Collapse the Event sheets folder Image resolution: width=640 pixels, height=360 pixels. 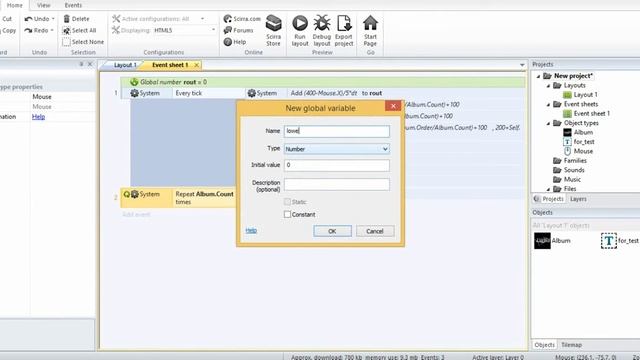click(x=548, y=104)
